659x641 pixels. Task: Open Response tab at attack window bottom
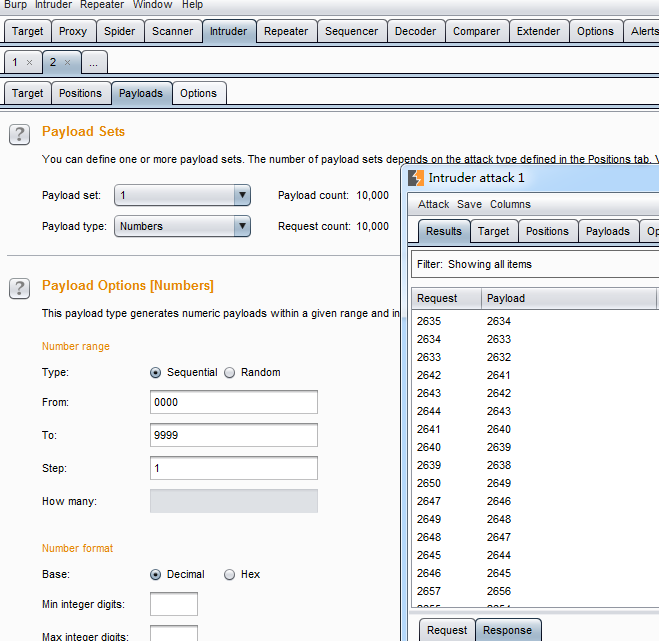pos(508,630)
